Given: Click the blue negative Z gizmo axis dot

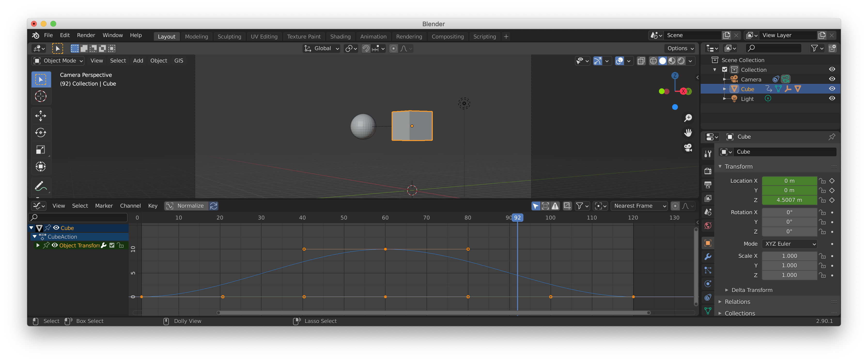Looking at the screenshot, I should tap(674, 107).
